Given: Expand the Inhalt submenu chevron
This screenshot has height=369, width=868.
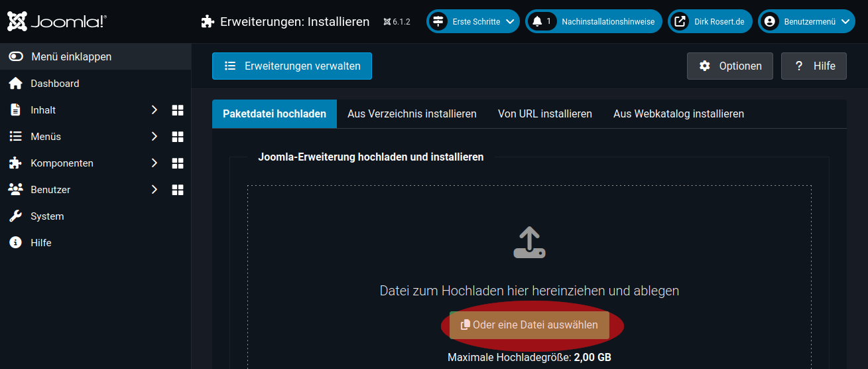Looking at the screenshot, I should pyautogui.click(x=155, y=110).
